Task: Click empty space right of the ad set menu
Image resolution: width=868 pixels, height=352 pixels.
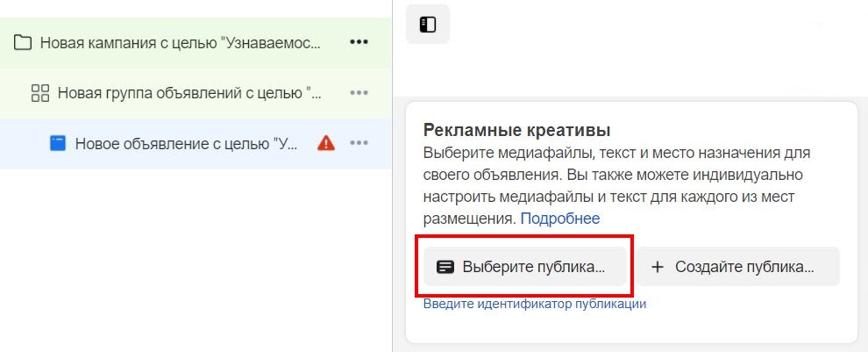Action: tap(382, 93)
